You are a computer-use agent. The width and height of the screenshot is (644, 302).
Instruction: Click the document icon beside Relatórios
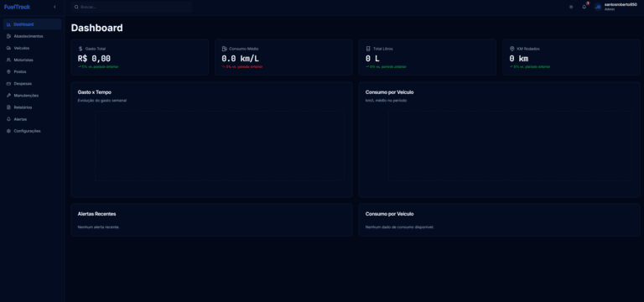pos(8,107)
